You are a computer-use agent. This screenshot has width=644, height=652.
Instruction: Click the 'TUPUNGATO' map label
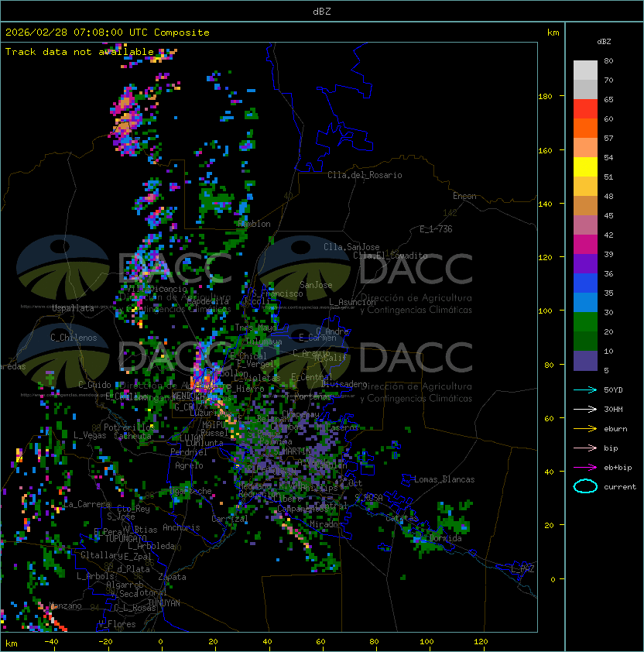(x=125, y=539)
